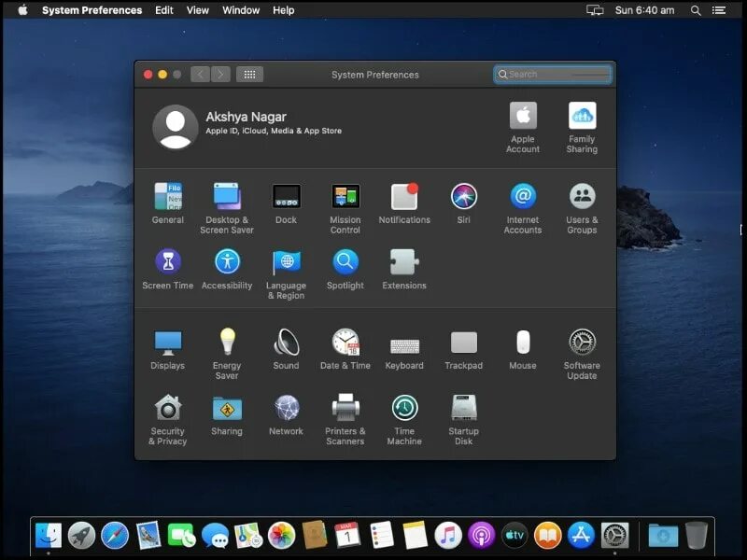Open the Downloads folder in Dock
This screenshot has height=560, width=747.
tap(663, 536)
